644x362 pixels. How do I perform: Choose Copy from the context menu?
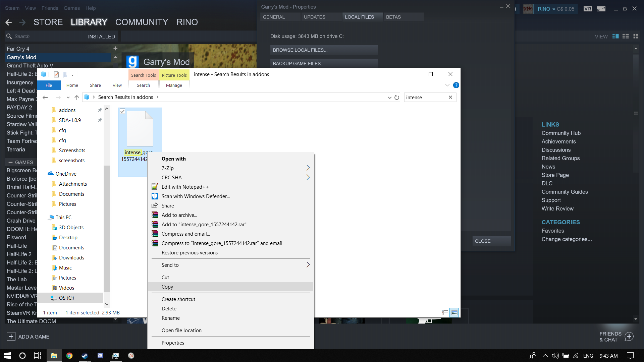point(167,287)
